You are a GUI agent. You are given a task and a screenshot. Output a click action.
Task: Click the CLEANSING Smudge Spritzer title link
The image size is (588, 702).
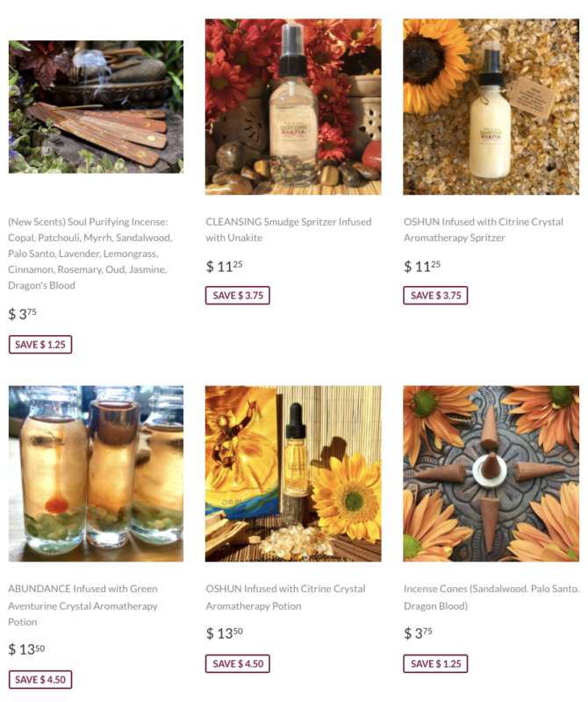coord(289,230)
